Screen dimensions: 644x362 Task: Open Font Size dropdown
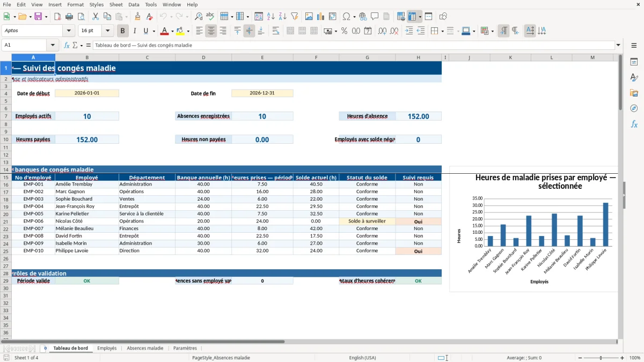[108, 31]
